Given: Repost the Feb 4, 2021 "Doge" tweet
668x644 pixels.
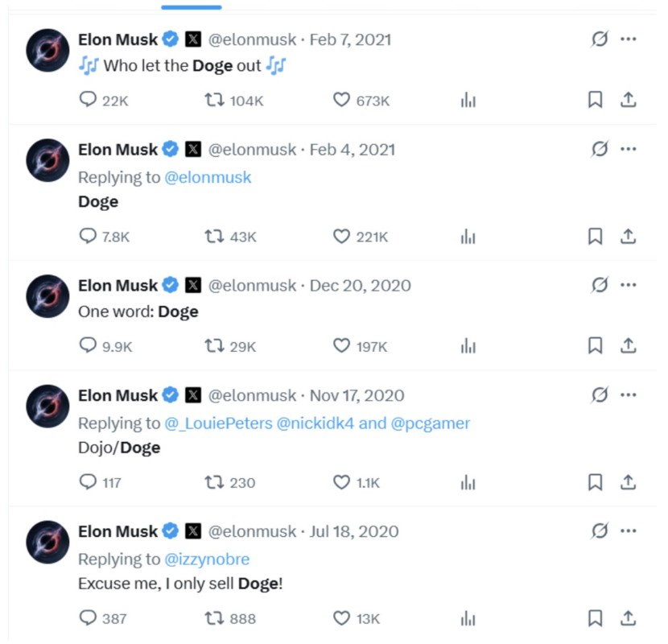Looking at the screenshot, I should [x=214, y=237].
